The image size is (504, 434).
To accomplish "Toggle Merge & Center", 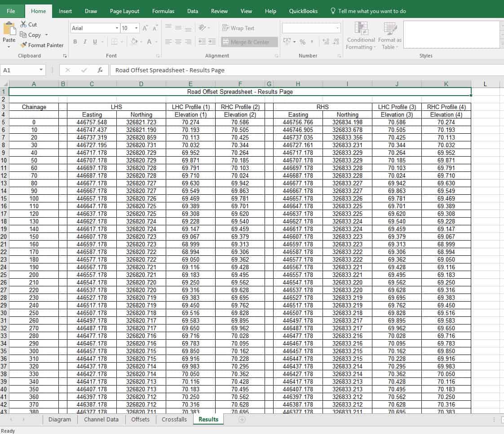I will (x=249, y=42).
